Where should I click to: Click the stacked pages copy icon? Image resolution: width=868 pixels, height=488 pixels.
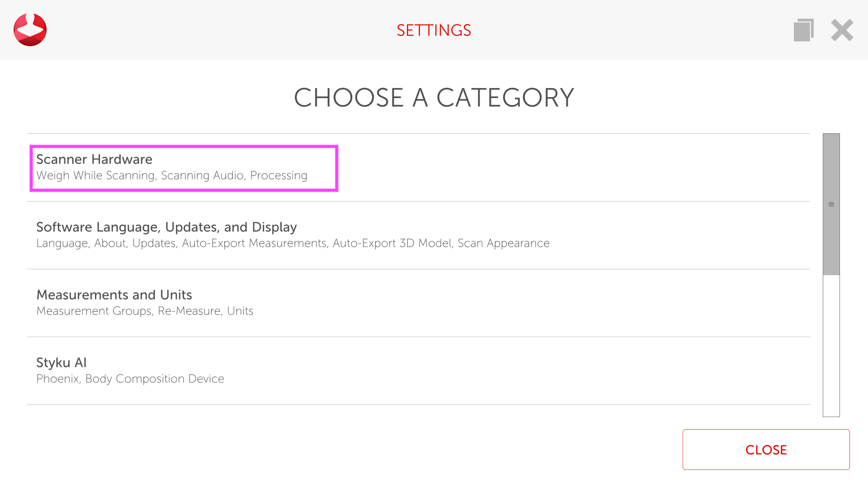click(803, 30)
